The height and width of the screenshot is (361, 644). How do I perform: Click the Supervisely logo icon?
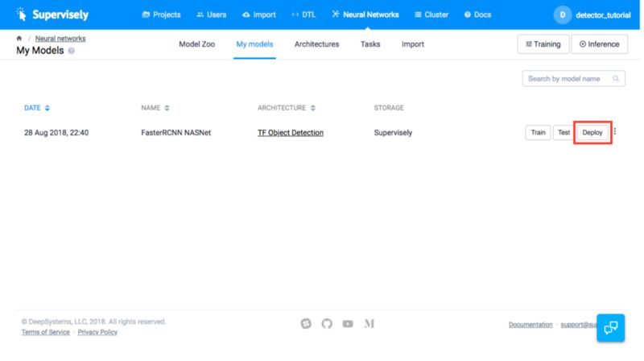click(x=22, y=15)
